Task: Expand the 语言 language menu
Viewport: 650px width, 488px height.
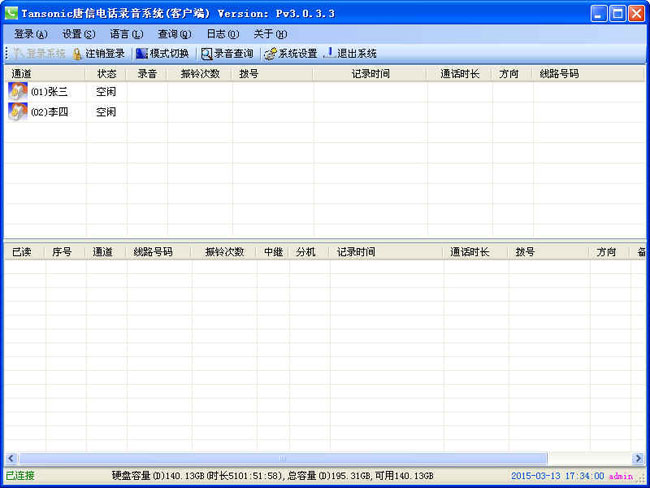Action: click(x=126, y=34)
